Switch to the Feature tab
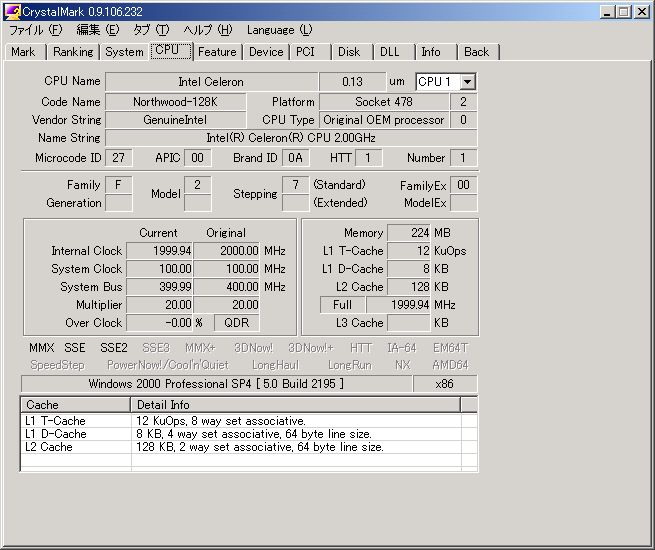Screen dimensions: 655x550 (217, 52)
